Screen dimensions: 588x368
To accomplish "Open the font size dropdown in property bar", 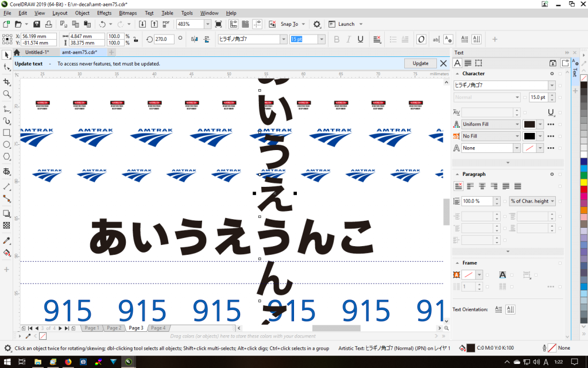I will (322, 39).
